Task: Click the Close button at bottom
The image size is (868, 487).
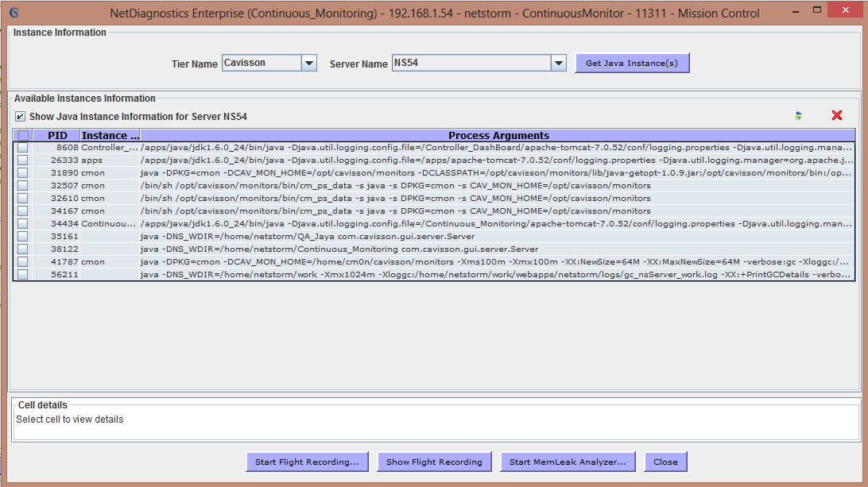Action: [665, 462]
